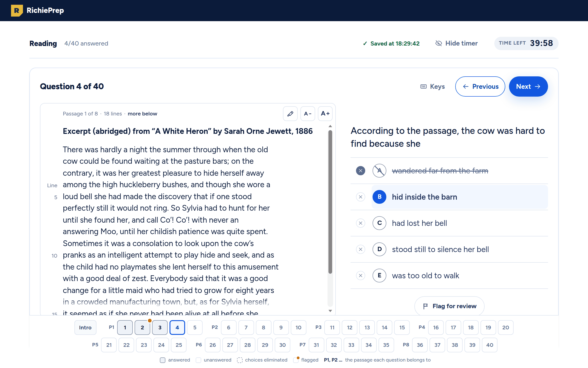Restore eliminated choice A with filled X
Screen dimensions: 588x368
tap(361, 171)
